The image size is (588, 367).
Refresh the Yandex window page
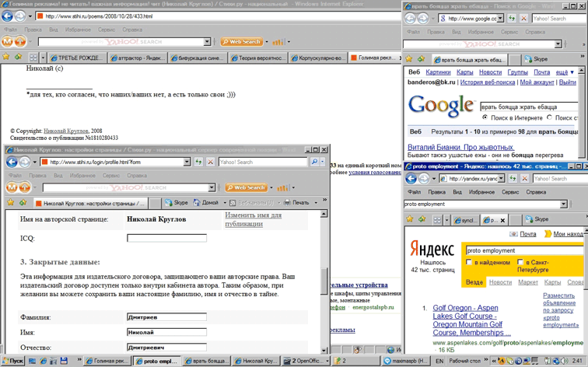pyautogui.click(x=513, y=178)
